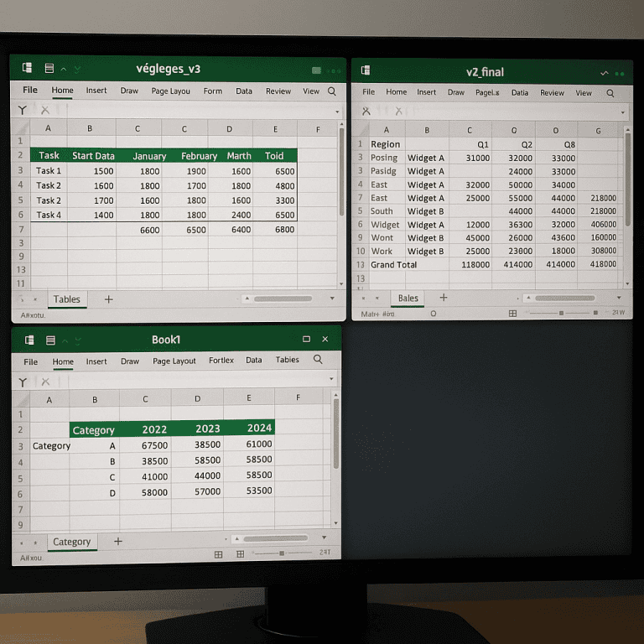Viewport: 644px width, 644px height.
Task: Select the Bales sheet tab in v2_final
Action: click(408, 298)
